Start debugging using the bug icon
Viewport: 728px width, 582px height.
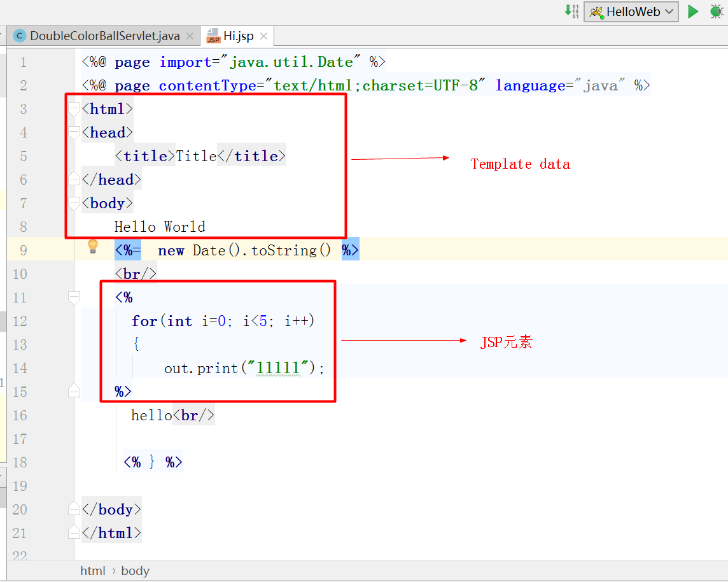(x=717, y=11)
